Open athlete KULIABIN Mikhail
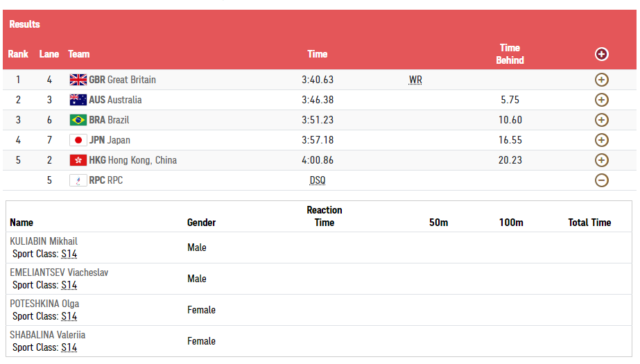 (44, 241)
